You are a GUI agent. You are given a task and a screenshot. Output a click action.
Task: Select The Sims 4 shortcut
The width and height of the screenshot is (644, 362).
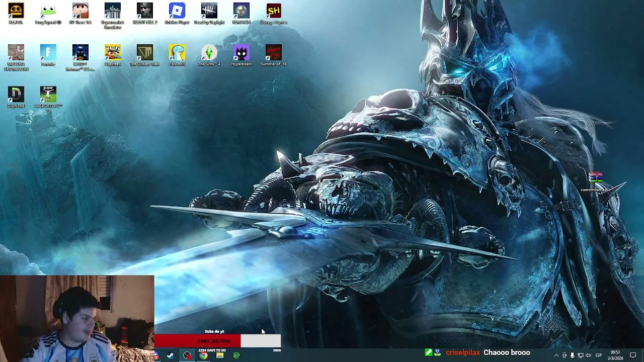(209, 55)
